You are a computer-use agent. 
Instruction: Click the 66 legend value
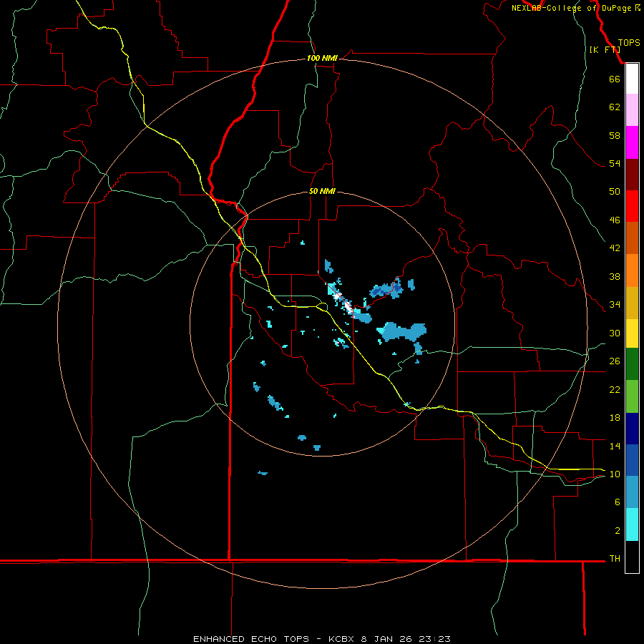click(615, 79)
